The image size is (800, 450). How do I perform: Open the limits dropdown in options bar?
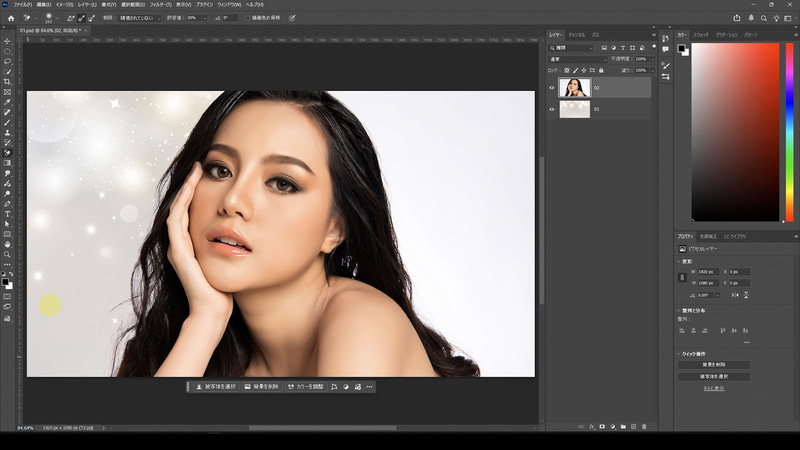pos(140,18)
